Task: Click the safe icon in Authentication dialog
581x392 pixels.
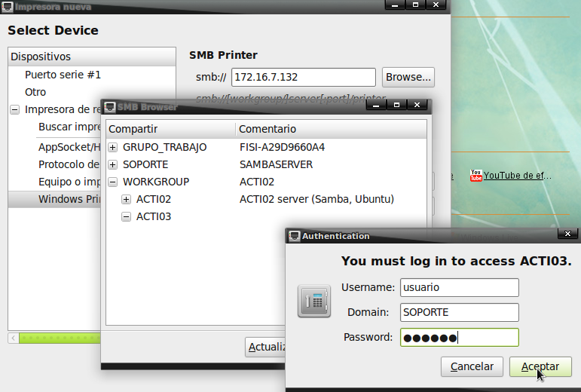Action: [313, 301]
